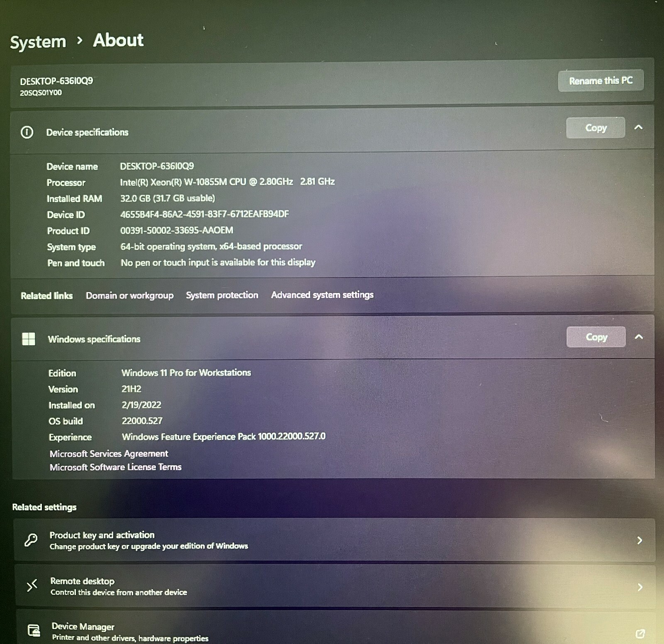Open Domain or workgroup link
This screenshot has width=664, height=644.
(129, 295)
